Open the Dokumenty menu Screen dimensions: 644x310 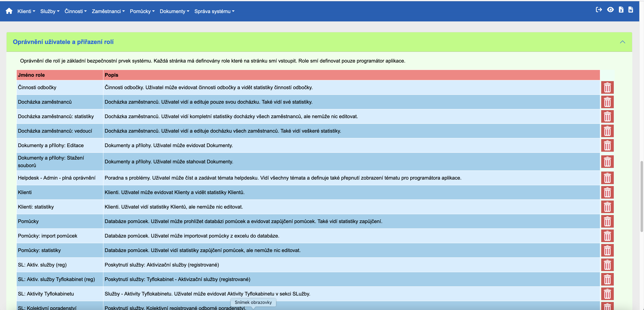[x=175, y=11]
